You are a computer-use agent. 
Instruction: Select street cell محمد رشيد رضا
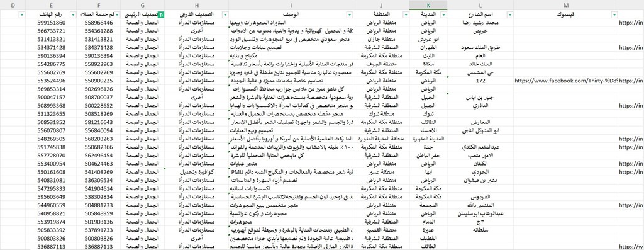coord(480,23)
